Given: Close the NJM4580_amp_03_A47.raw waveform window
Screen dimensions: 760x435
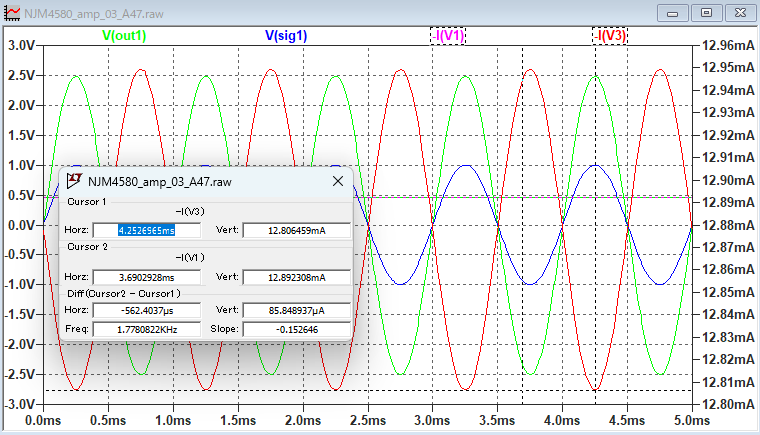Looking at the screenshot, I should point(738,12).
